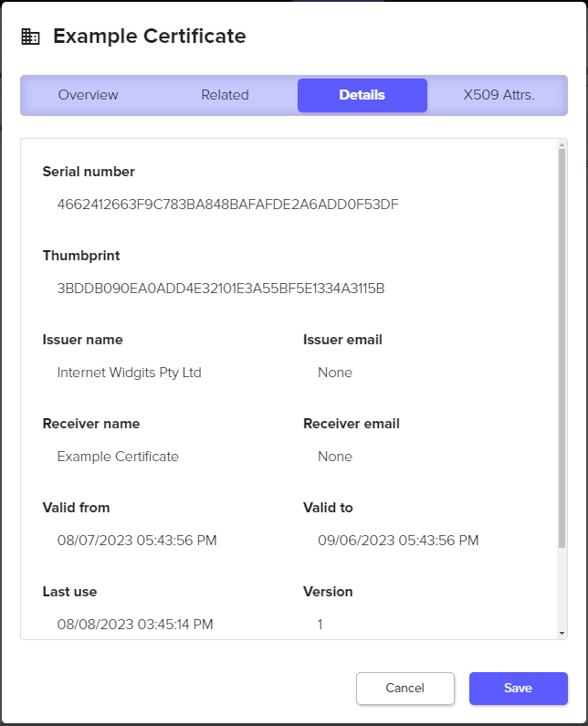Click the receiver name value Example Certificate
Viewport: 588px width, 726px height.
click(x=118, y=457)
